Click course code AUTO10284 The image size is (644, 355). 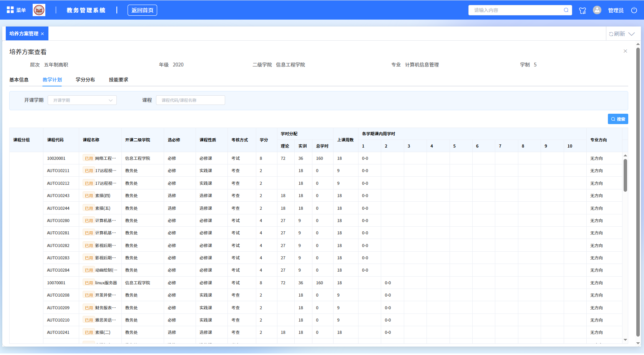(x=58, y=270)
